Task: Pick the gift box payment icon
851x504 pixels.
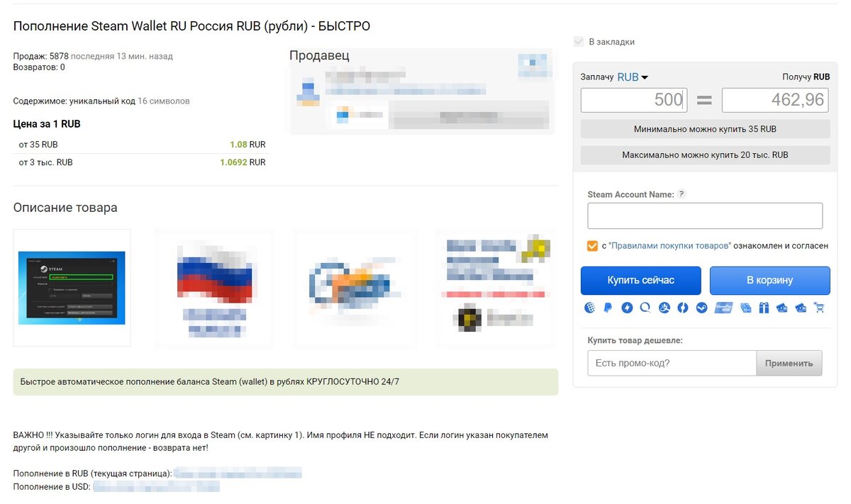Action: (x=764, y=308)
